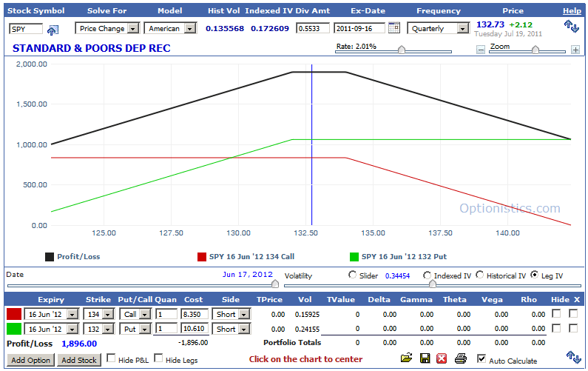Open Side dropdown for the Put leg
This screenshot has height=371, width=588.
pos(231,329)
